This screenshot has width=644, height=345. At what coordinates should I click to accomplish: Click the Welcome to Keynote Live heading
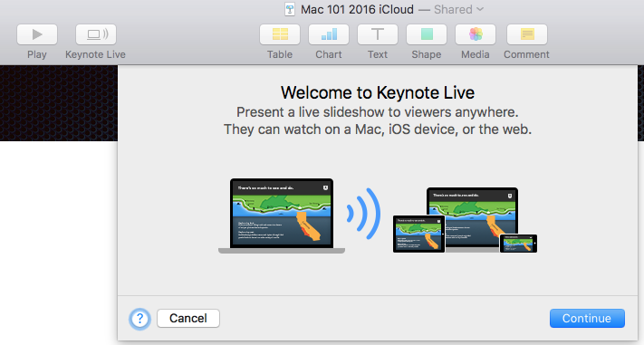pos(378,93)
